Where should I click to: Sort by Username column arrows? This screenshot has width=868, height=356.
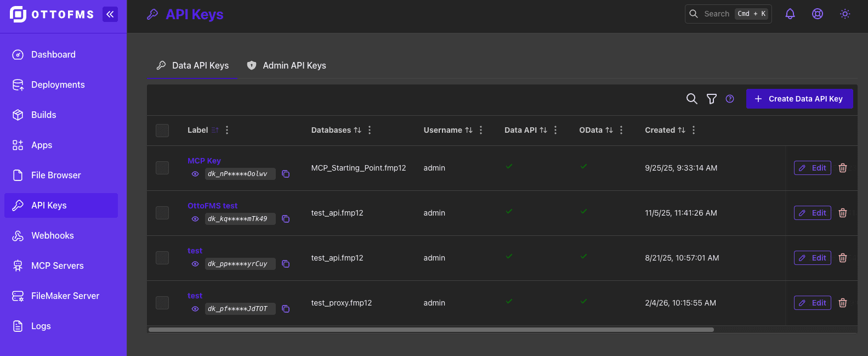point(469,130)
